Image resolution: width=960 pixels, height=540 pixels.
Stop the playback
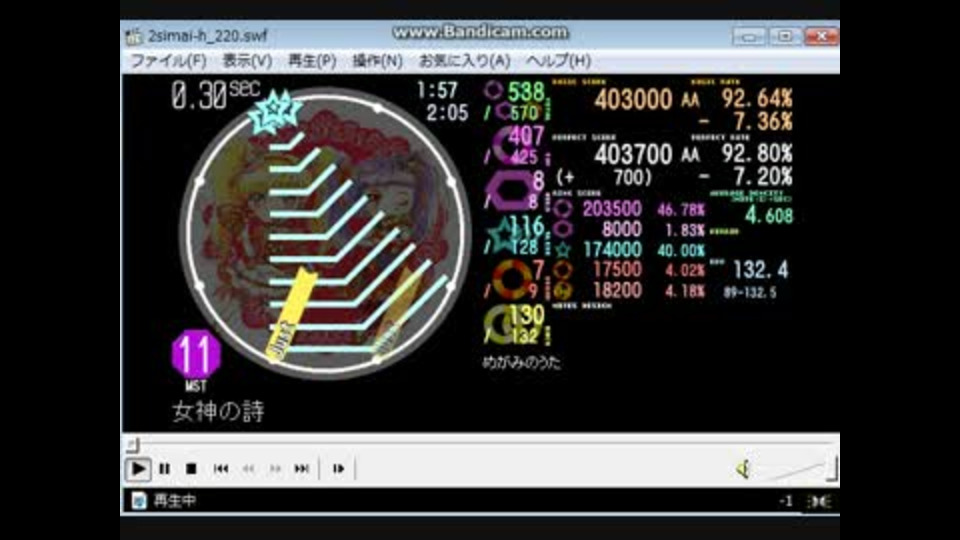click(x=191, y=469)
